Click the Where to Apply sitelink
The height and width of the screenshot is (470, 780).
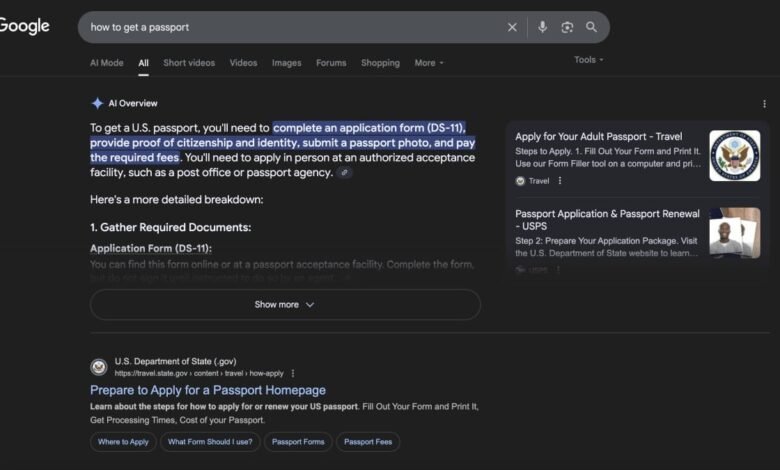tap(123, 442)
